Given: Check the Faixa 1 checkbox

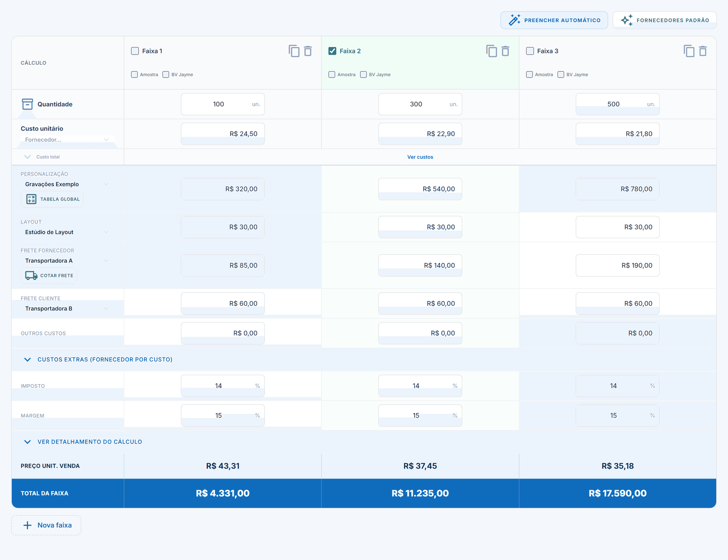Looking at the screenshot, I should [135, 51].
